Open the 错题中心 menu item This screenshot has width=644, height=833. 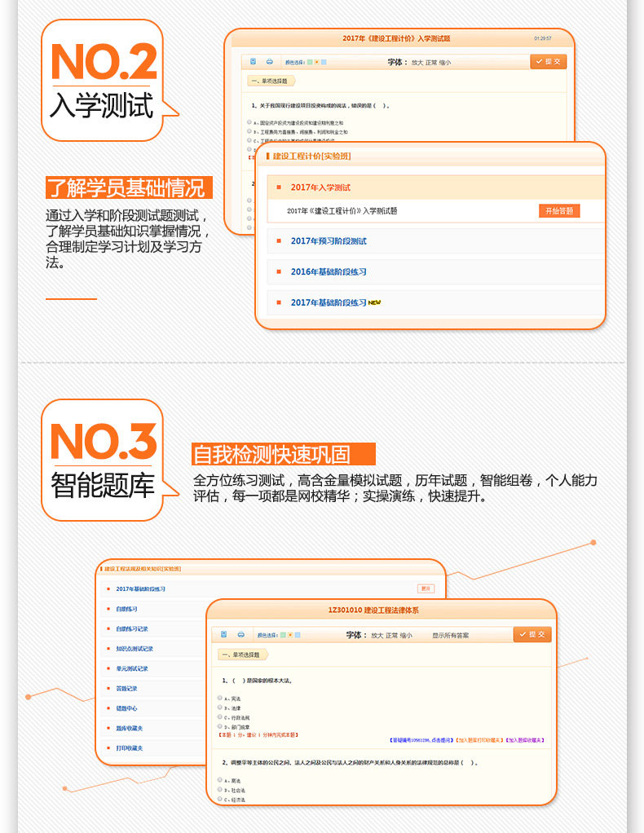[126, 708]
